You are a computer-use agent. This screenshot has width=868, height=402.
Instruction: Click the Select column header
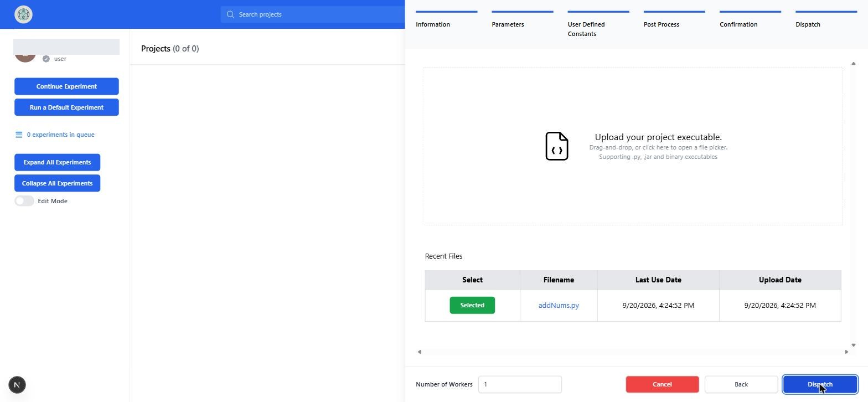coord(472,280)
